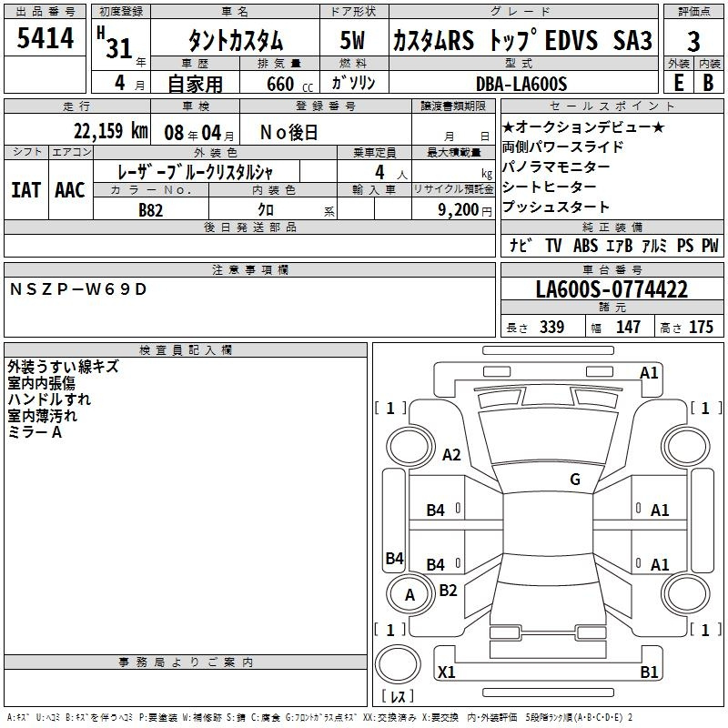Click the B1 mark on the car diagram

tap(649, 672)
